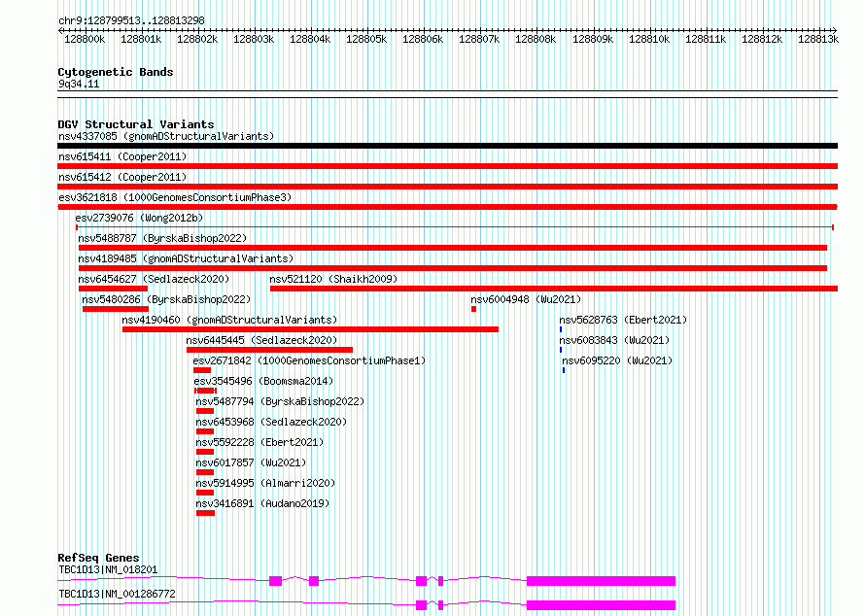Select the 9q34.11 band label
This screenshot has height=616, width=865.
click(x=79, y=84)
